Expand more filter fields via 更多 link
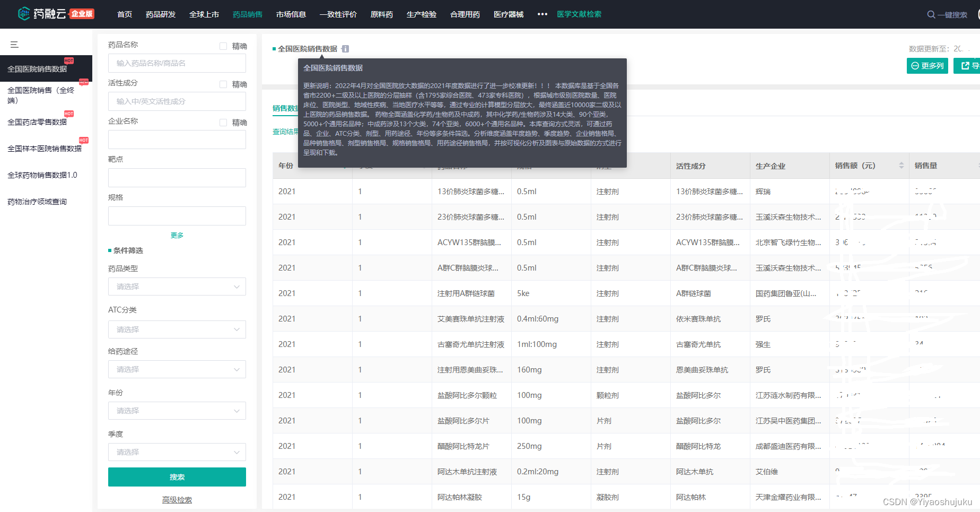This screenshot has width=980, height=512. point(177,235)
